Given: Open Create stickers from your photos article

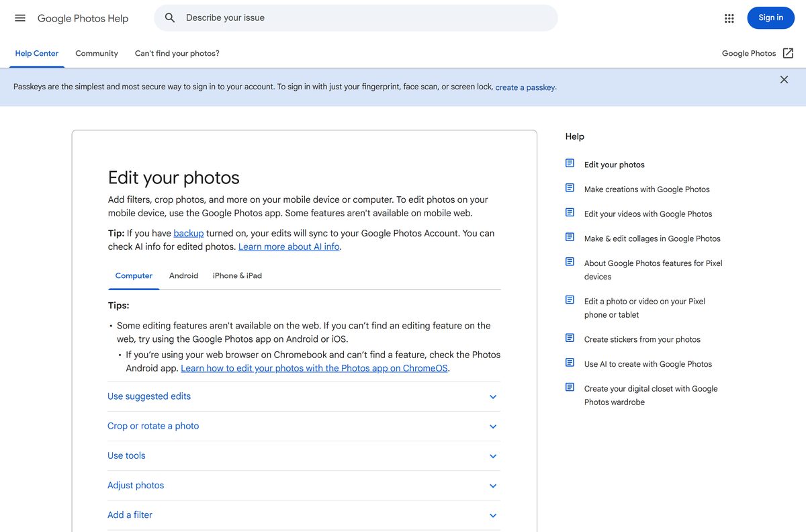Looking at the screenshot, I should point(642,339).
